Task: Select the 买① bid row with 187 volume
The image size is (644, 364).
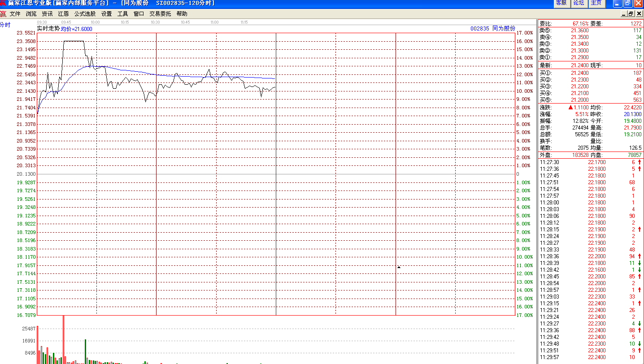Action: [x=590, y=73]
